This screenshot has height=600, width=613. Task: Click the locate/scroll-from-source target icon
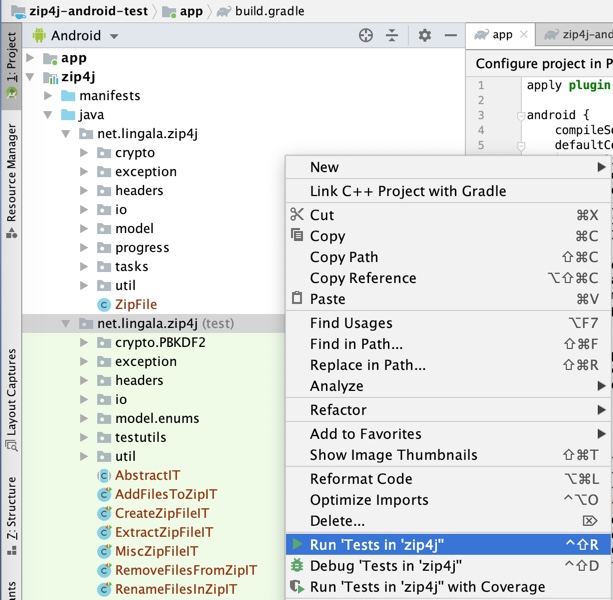[x=366, y=36]
